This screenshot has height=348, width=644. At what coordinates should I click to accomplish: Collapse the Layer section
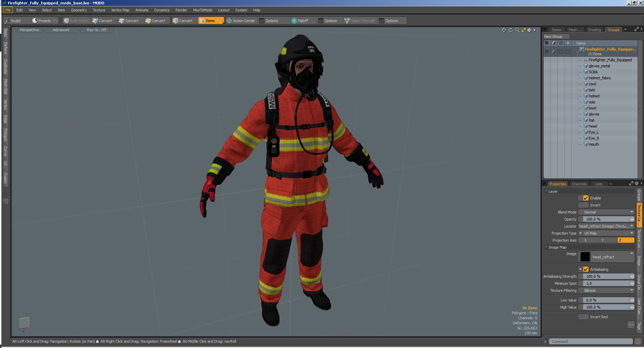click(546, 191)
